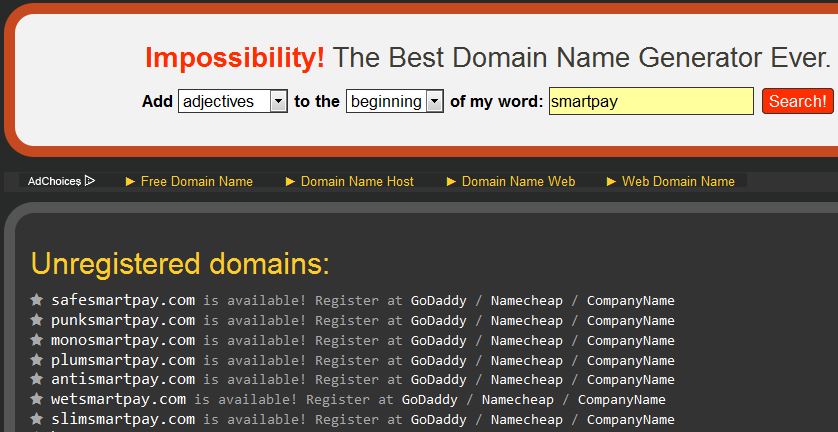Register wetsmartpay.com at Namecheap
The height and width of the screenshot is (432, 838).
click(x=517, y=400)
